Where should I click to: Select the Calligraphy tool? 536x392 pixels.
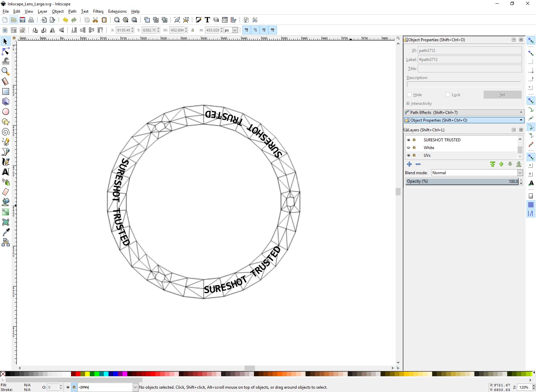(x=5, y=162)
